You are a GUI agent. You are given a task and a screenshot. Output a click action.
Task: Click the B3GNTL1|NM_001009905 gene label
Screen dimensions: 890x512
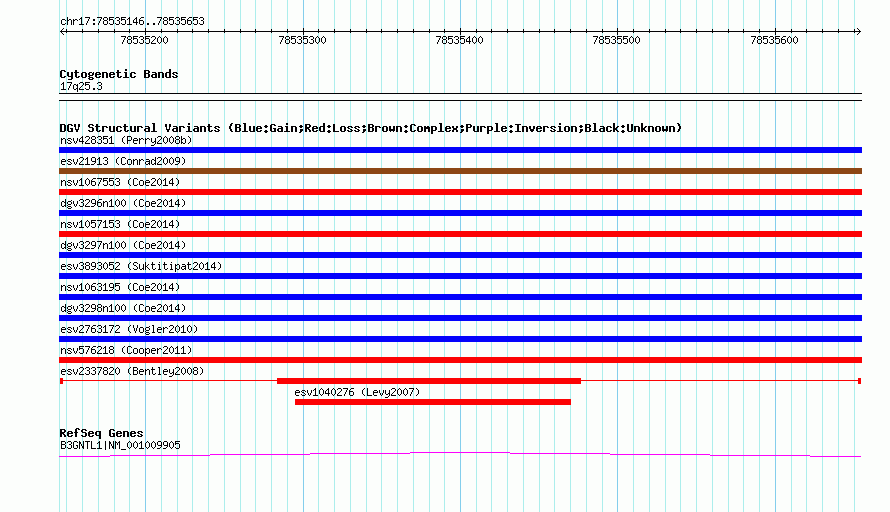pos(120,445)
